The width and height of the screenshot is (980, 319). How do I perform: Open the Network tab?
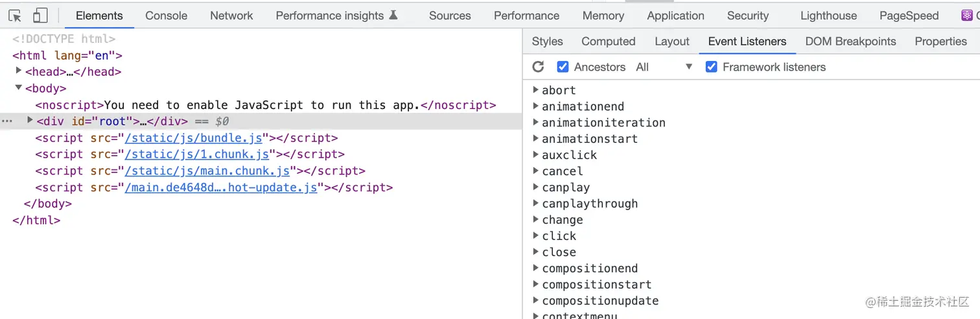[x=231, y=16]
